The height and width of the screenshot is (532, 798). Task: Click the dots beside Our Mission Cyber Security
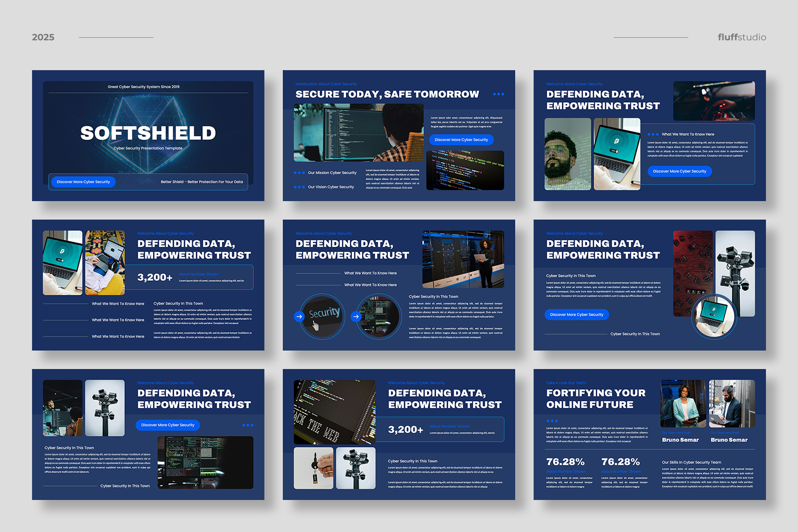(x=299, y=173)
